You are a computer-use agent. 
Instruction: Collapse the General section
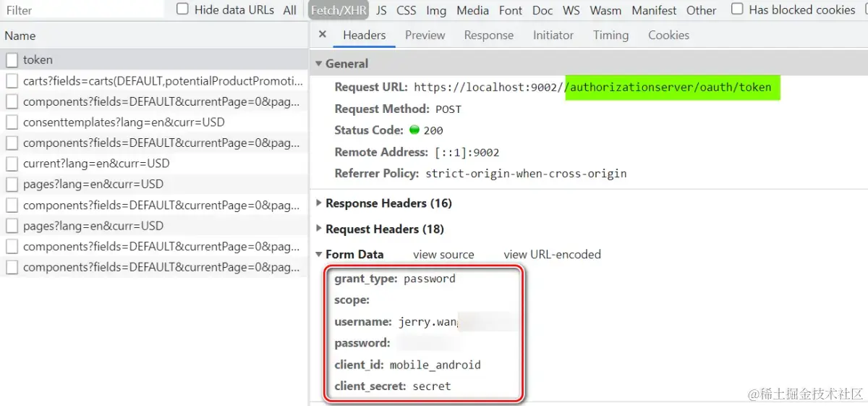coord(319,64)
